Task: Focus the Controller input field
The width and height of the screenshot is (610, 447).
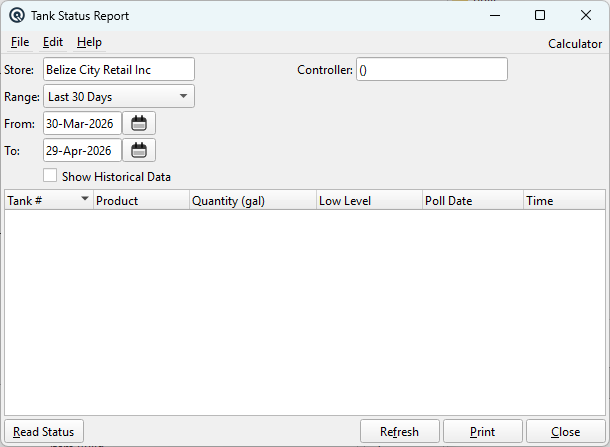Action: [x=432, y=70]
